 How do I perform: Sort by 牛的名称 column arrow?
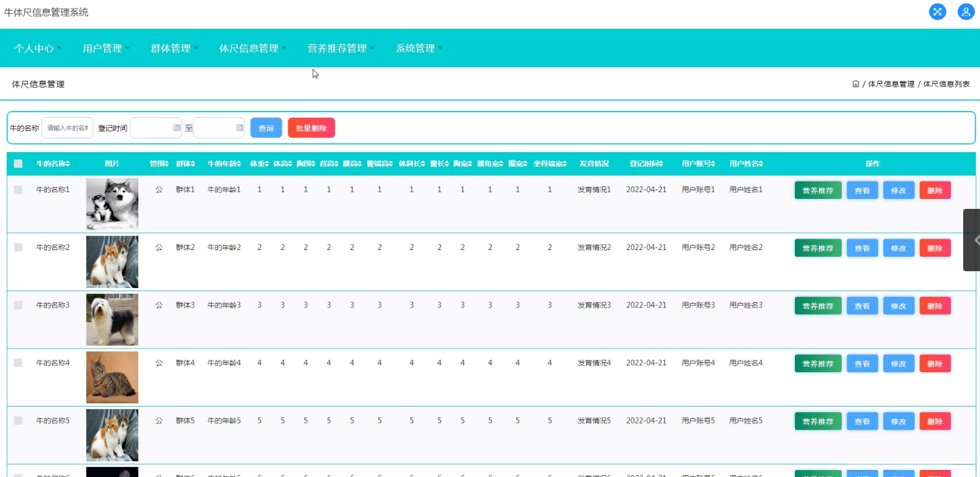(68, 164)
